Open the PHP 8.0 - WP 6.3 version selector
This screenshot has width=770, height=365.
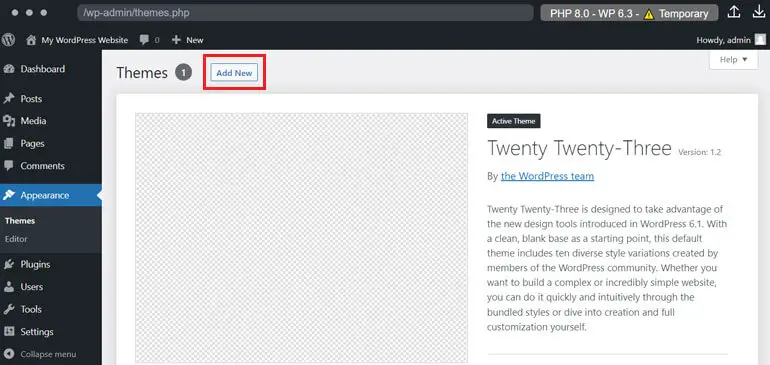click(x=629, y=13)
